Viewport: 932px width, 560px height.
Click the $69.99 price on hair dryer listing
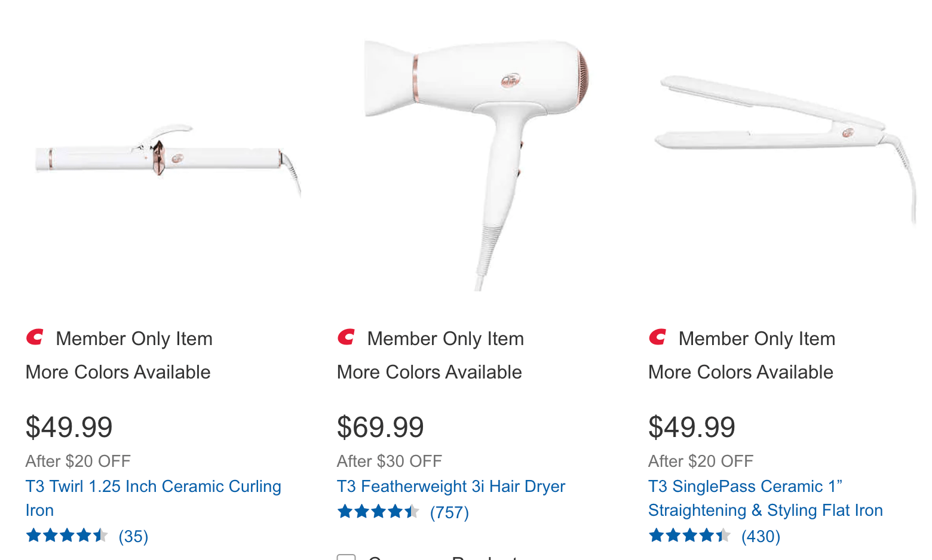pos(380,427)
